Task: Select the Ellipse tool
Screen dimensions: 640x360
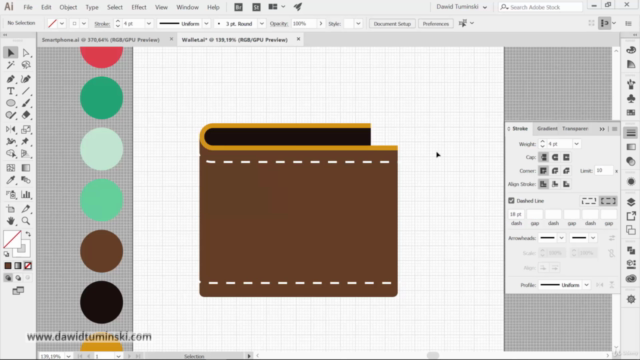Action: coord(11,103)
